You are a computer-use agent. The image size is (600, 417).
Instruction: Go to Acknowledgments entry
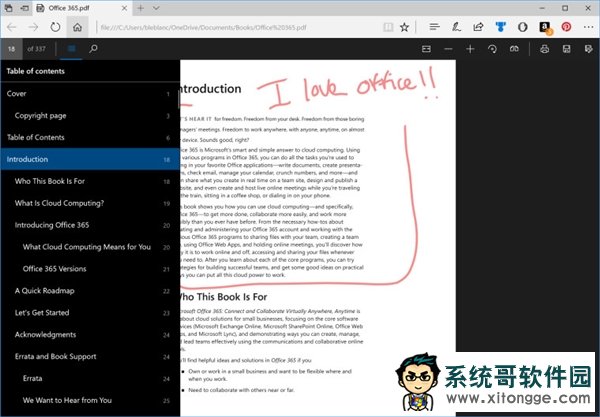pyautogui.click(x=90, y=334)
